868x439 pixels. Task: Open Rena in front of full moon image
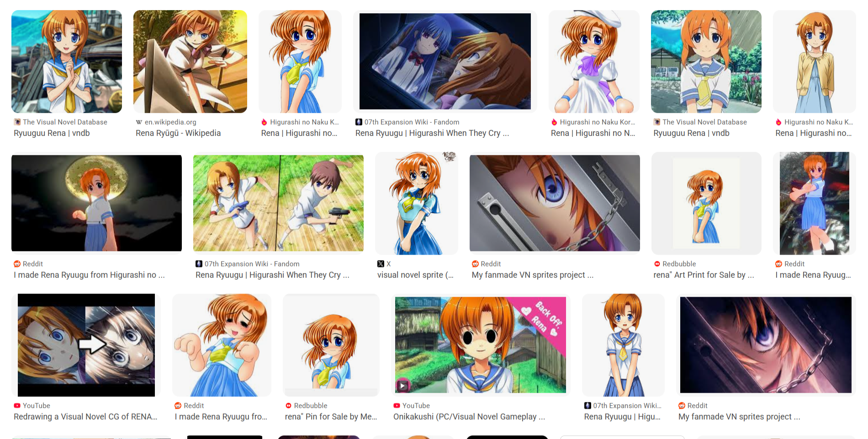click(x=96, y=203)
